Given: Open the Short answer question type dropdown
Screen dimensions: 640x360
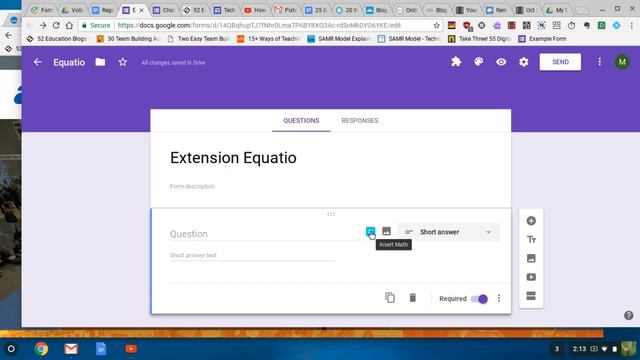Looking at the screenshot, I should pyautogui.click(x=448, y=232).
